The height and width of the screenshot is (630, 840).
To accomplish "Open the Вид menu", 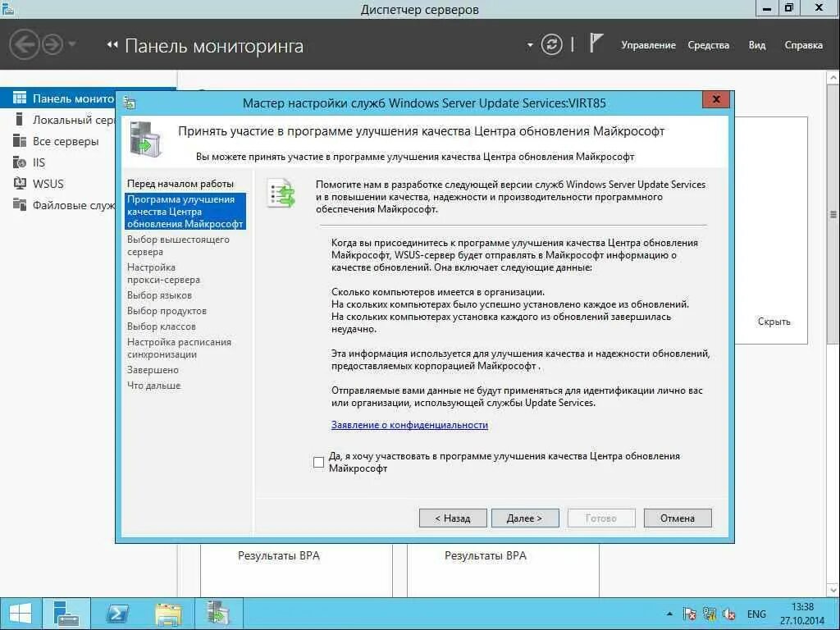I will coord(757,45).
